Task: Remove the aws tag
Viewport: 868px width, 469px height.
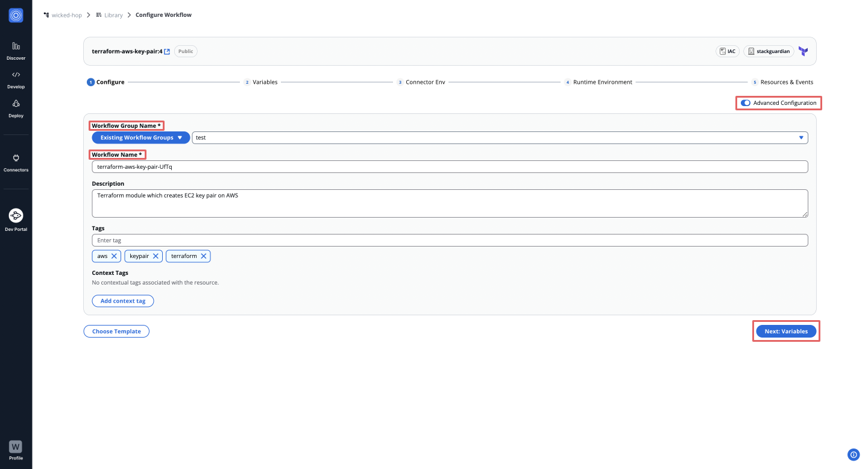Action: coord(115,256)
